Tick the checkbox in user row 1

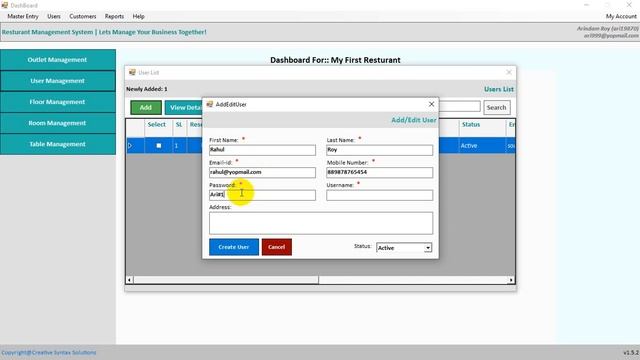159,146
